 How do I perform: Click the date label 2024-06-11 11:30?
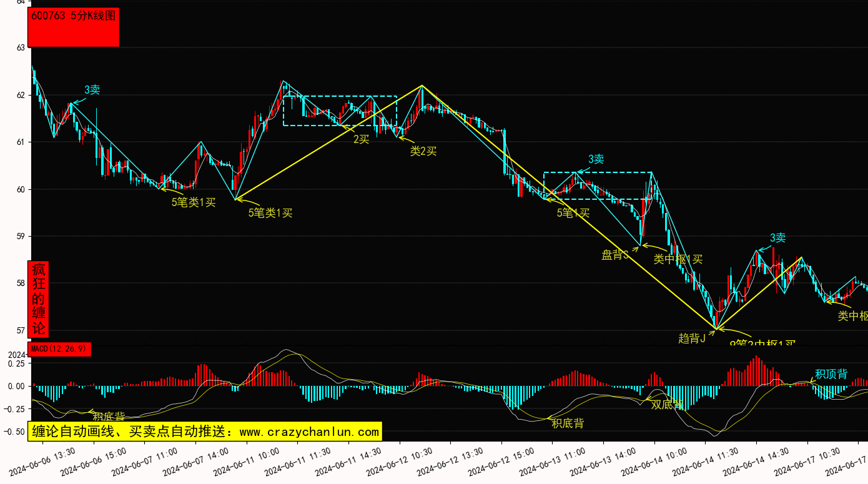click(298, 461)
